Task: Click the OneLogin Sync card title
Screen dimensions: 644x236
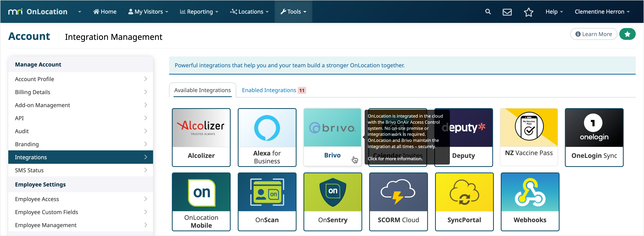Action: (x=594, y=155)
